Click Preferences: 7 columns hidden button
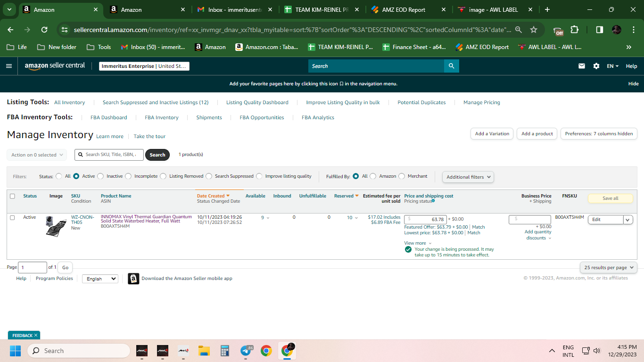644x362 pixels. (599, 134)
